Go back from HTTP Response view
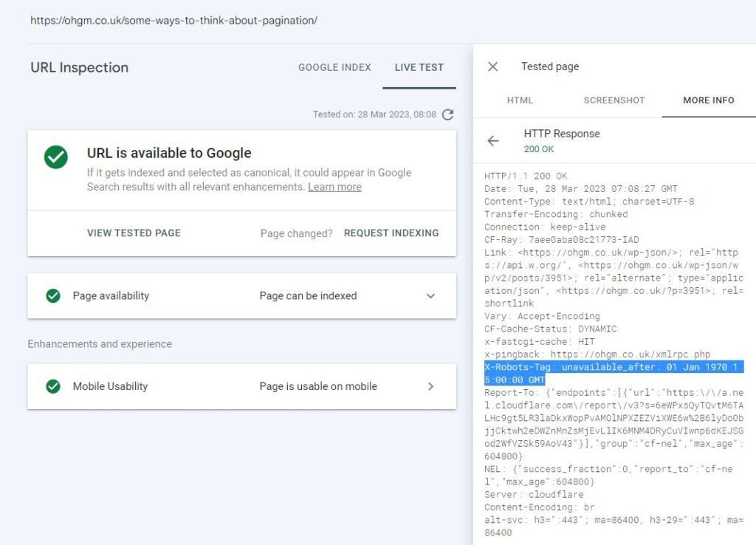The image size is (756, 545). tap(492, 141)
